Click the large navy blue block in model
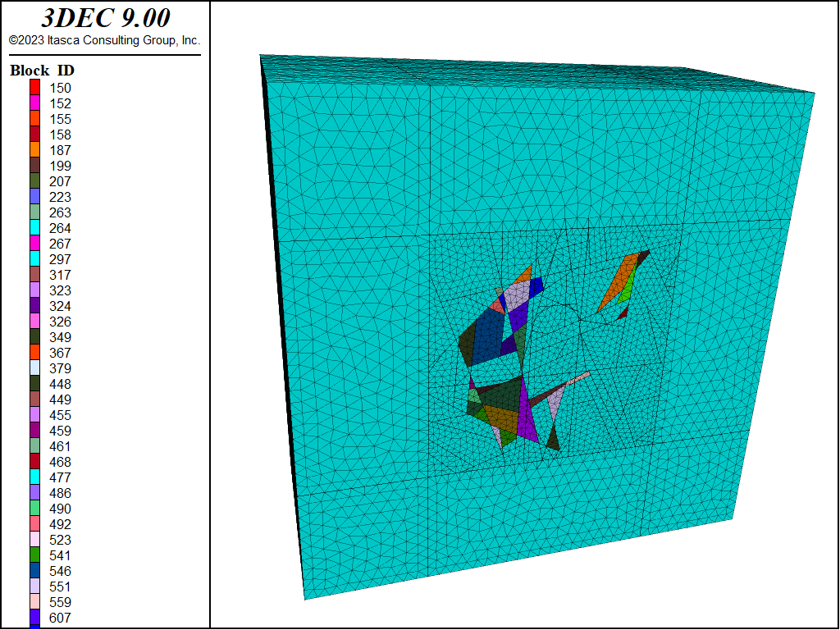 (x=490, y=334)
